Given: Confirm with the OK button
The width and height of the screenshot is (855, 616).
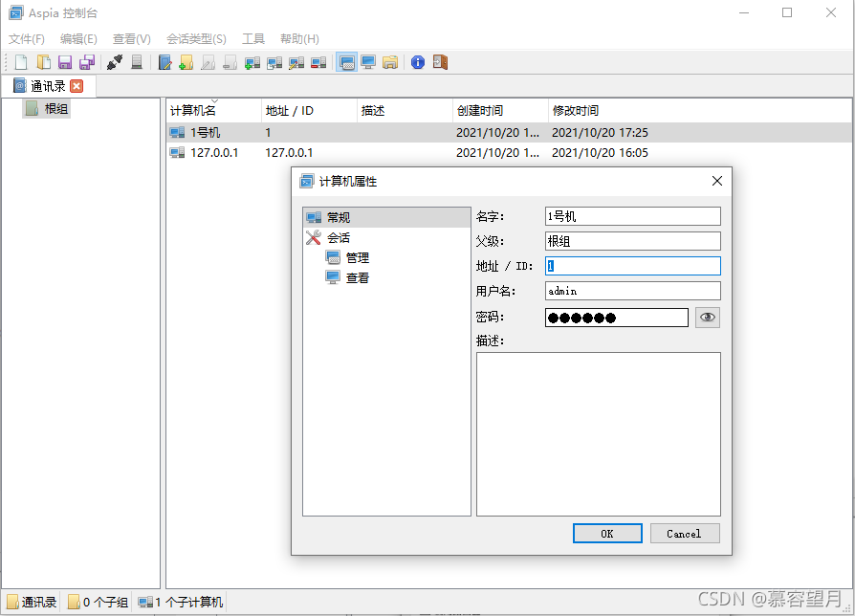Looking at the screenshot, I should coord(607,534).
